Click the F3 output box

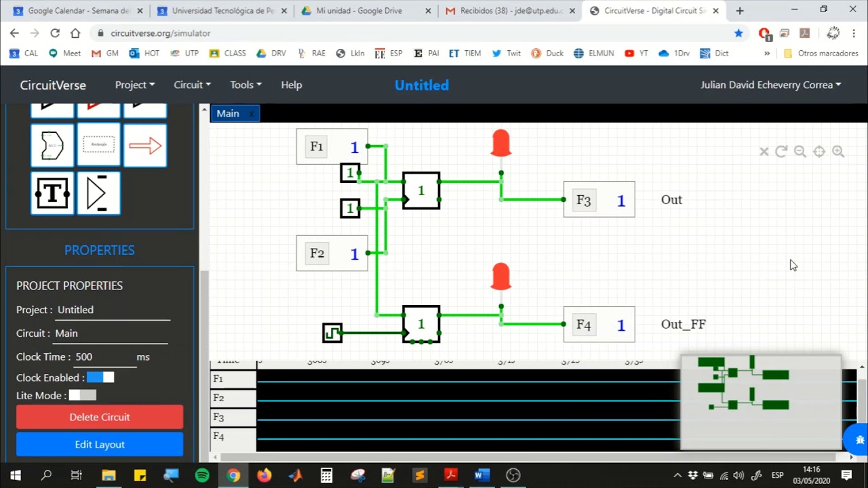pyautogui.click(x=599, y=200)
